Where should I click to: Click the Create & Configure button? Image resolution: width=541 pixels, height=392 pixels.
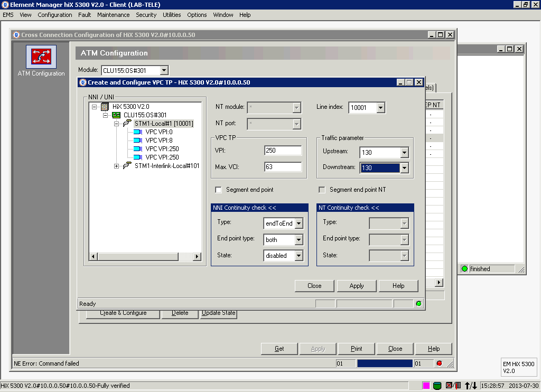[123, 313]
